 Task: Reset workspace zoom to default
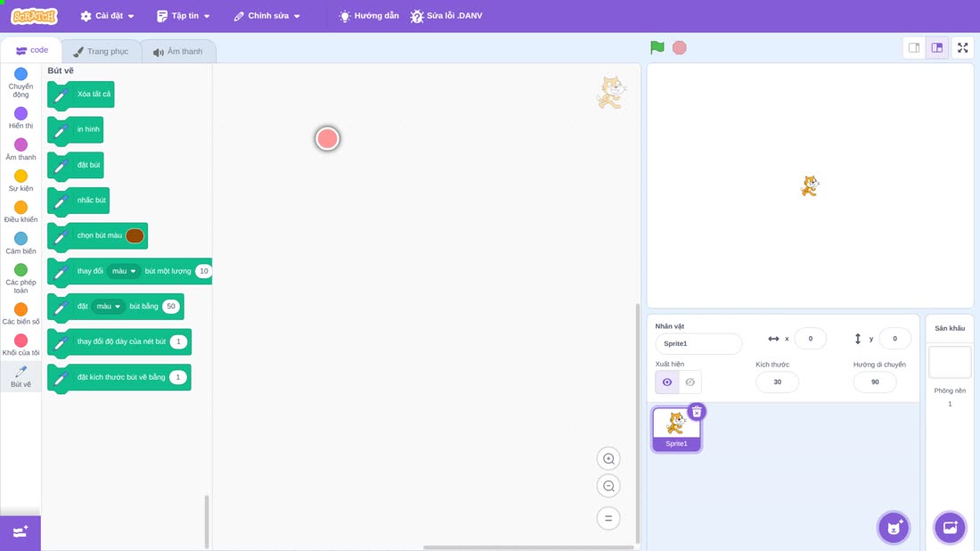[608, 519]
